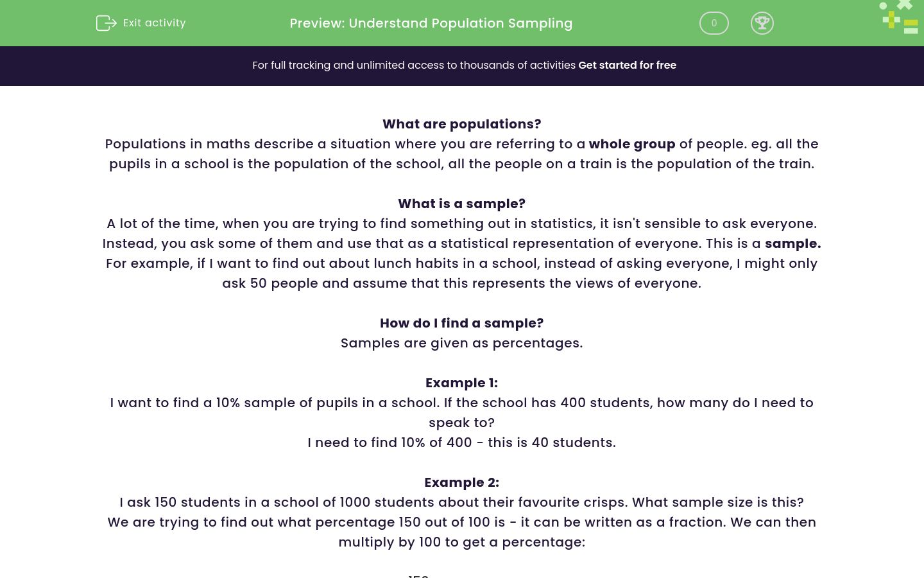Click the 'Example 2:' heading
This screenshot has height=578, width=924.
[x=461, y=482]
